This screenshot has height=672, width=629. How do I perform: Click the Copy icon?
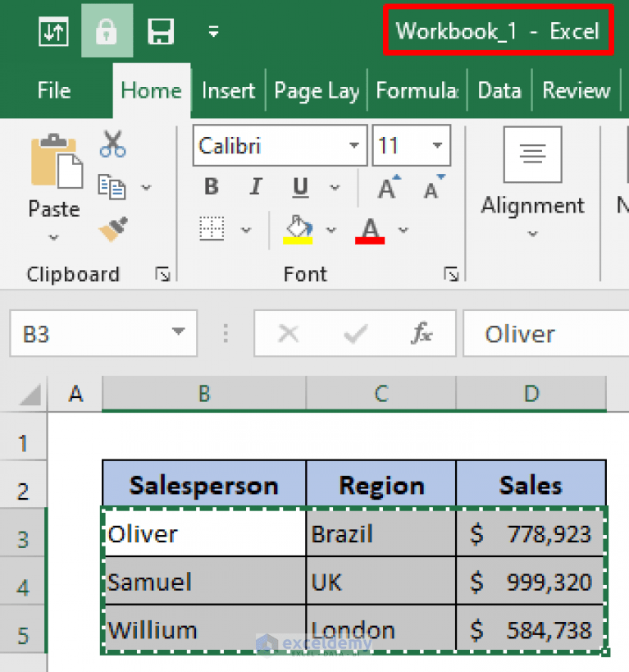click(x=113, y=185)
